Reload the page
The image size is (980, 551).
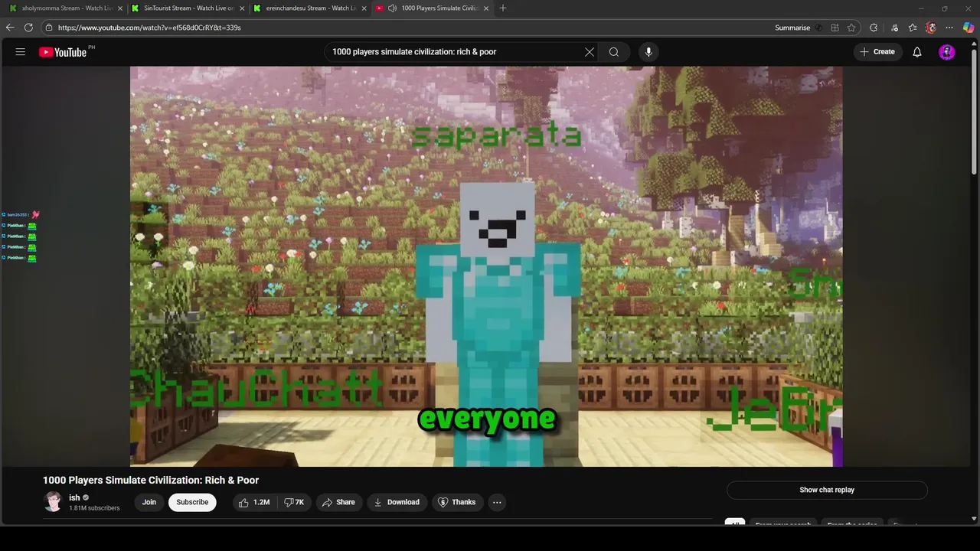[28, 28]
